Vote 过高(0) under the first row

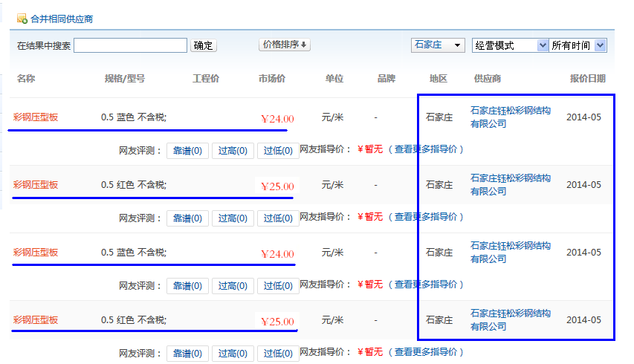(x=233, y=151)
